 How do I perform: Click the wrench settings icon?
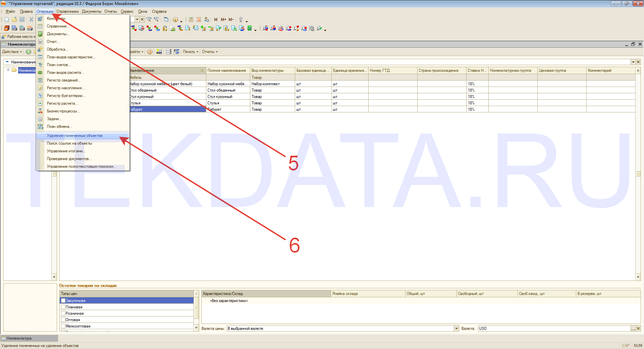click(x=241, y=19)
